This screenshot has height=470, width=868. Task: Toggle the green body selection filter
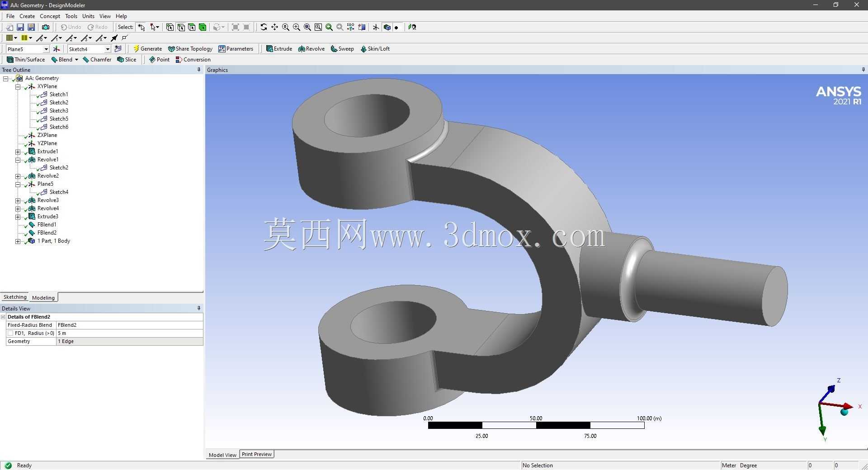(203, 27)
